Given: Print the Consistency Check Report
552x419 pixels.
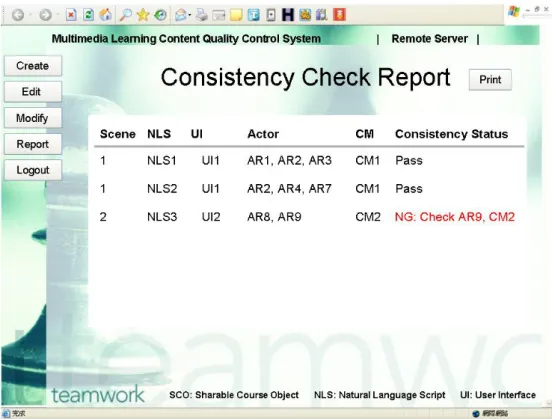Looking at the screenshot, I should (x=490, y=80).
